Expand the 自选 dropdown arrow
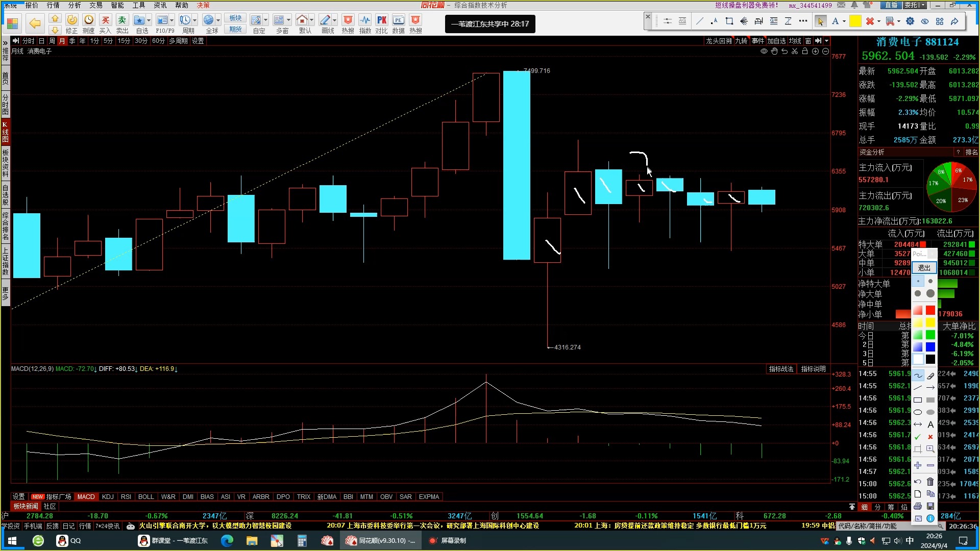 coord(149,20)
